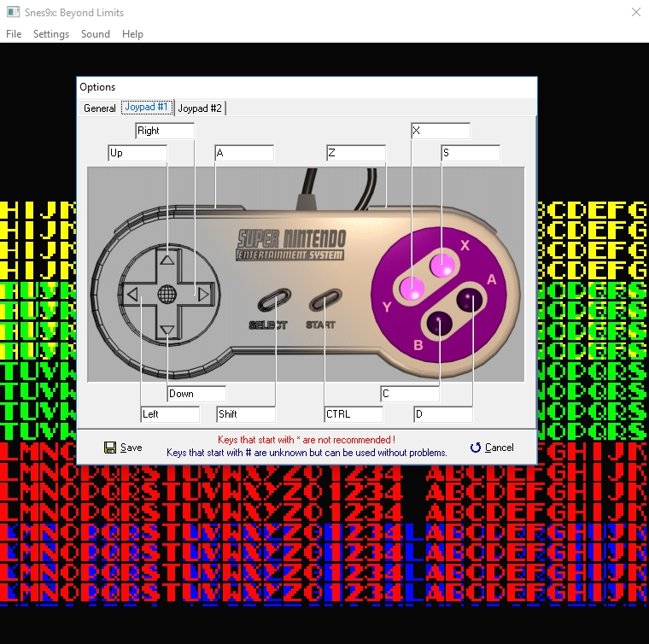649x644 pixels.
Task: Click the Save button label
Action: (x=132, y=448)
